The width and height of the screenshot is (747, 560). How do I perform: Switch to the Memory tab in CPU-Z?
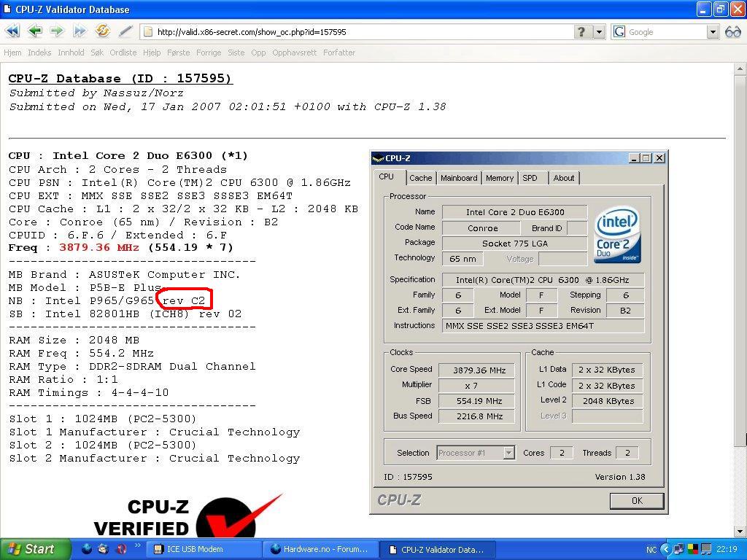coord(500,178)
